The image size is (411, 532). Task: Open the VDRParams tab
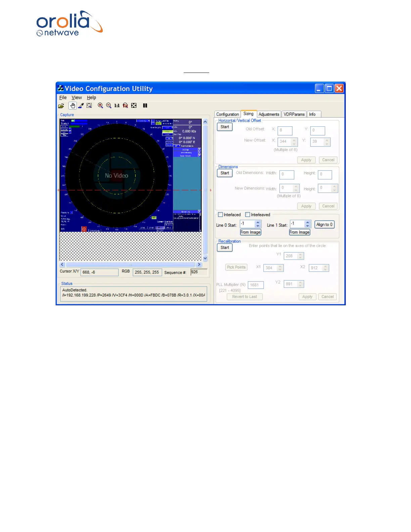[x=294, y=115]
